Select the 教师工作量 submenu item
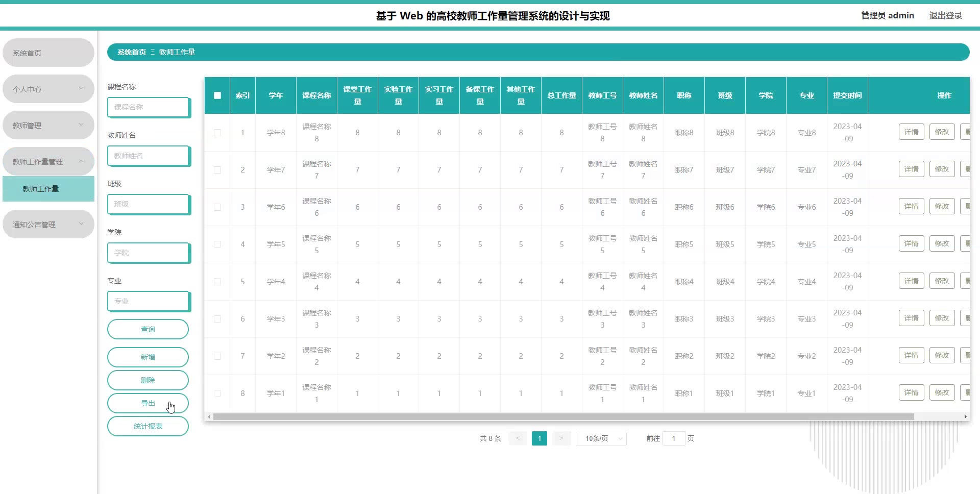Screen dimensions: 980x494 click(48, 189)
